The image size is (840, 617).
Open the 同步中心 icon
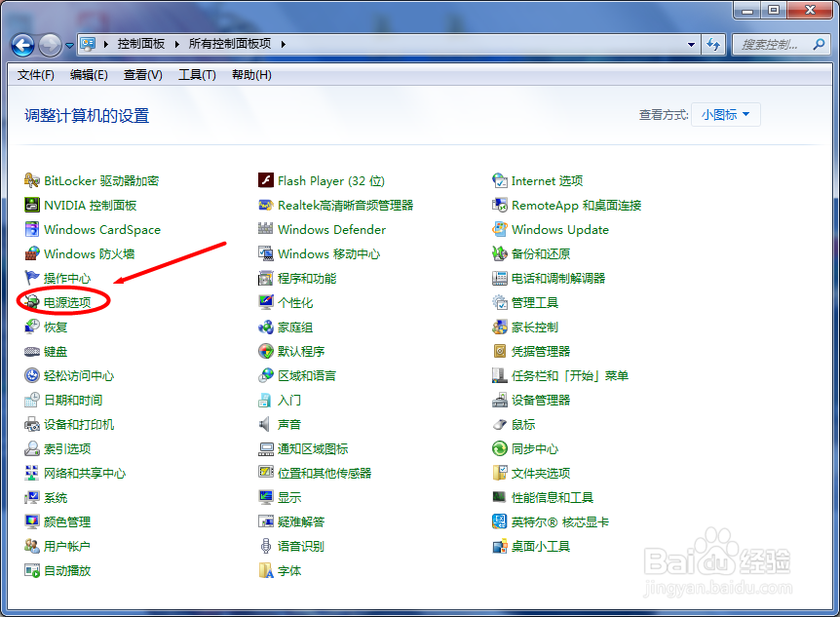(x=500, y=448)
